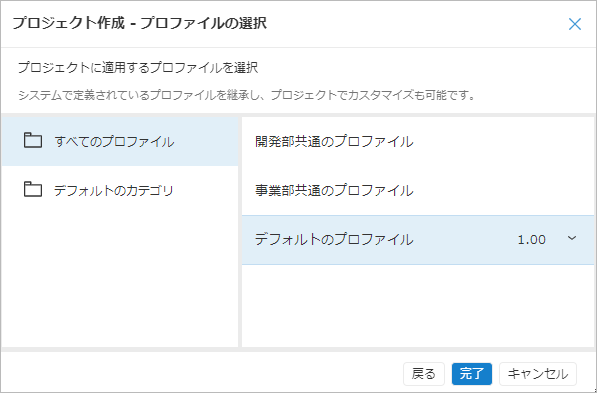
Task: Click empty space below デフォルトのカテゴリ
Action: 120,280
